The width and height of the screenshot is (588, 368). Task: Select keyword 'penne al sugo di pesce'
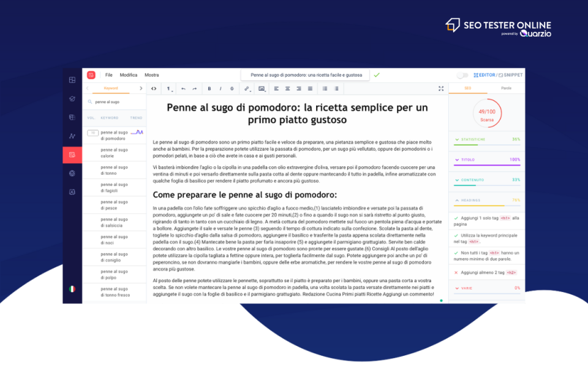(115, 205)
